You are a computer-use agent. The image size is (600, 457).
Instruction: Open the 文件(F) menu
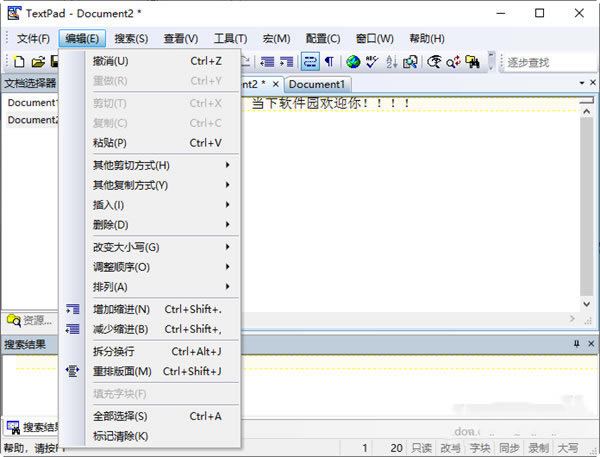tap(33, 39)
